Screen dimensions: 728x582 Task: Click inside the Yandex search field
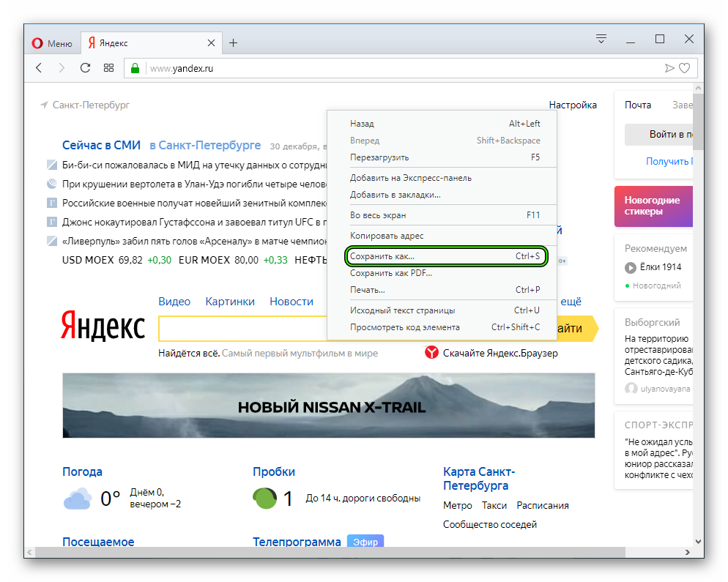[x=242, y=329]
